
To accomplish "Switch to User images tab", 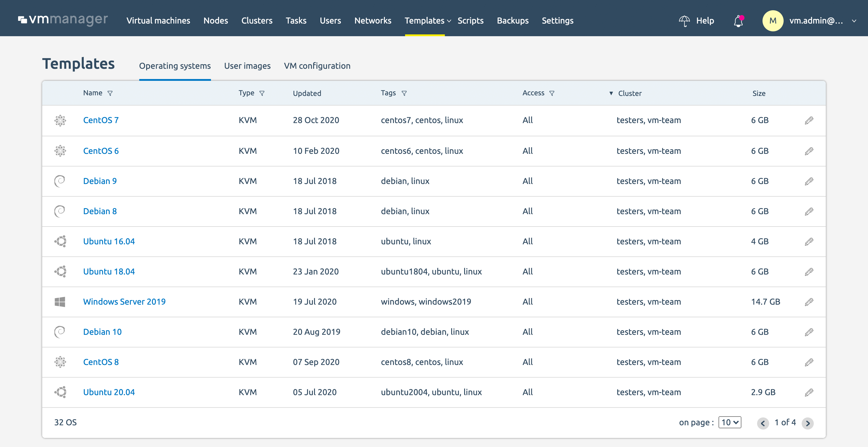I will 247,66.
